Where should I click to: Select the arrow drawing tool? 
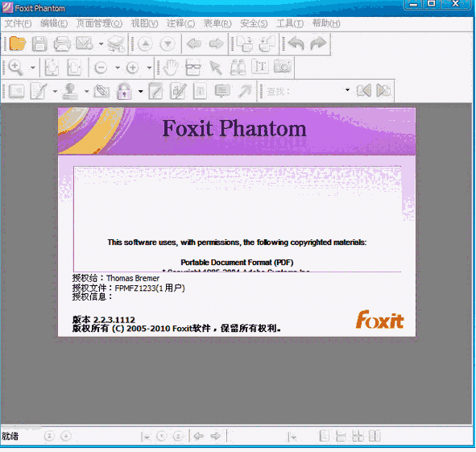(x=245, y=91)
